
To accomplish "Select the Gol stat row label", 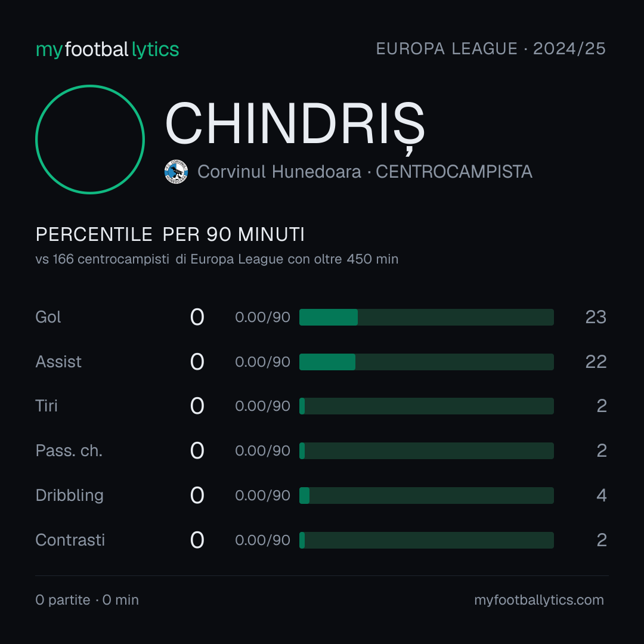I will tap(48, 317).
